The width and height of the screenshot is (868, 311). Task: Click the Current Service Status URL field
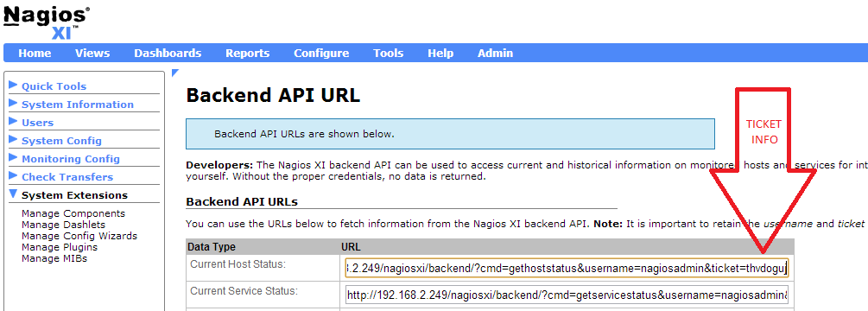click(567, 295)
